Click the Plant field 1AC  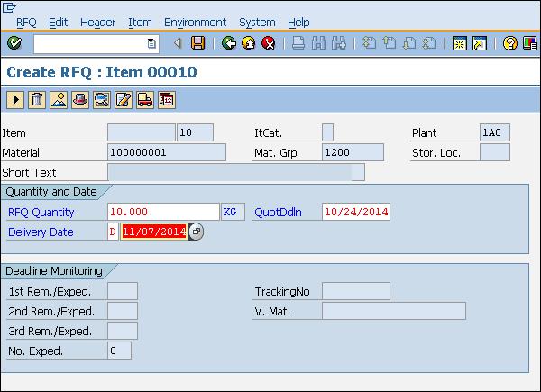point(494,132)
